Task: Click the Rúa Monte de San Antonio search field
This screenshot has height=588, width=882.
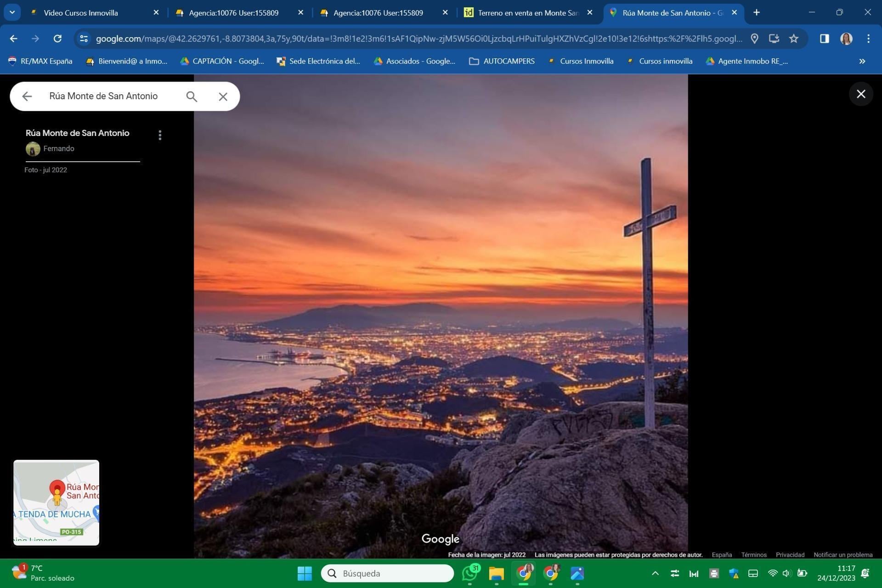Action: click(x=106, y=96)
